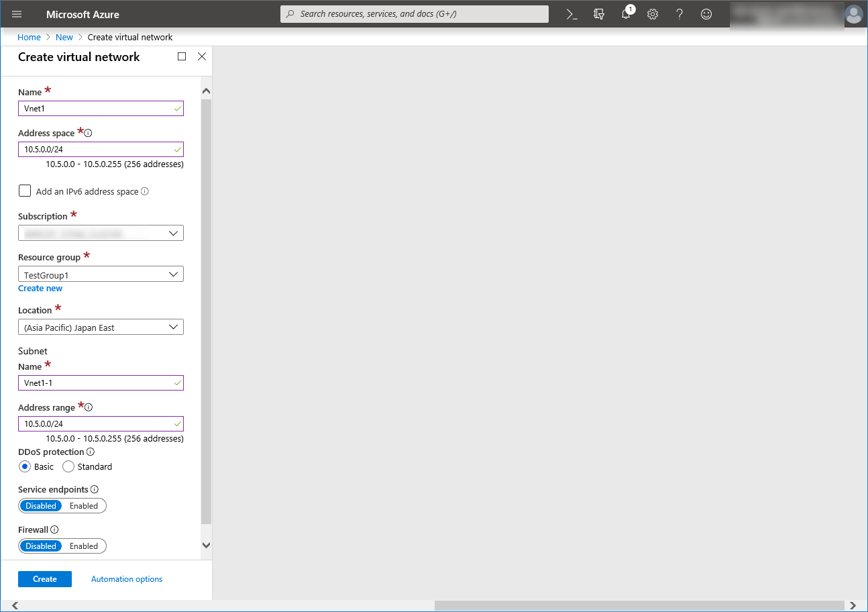Go to Home breadcrumb

[x=29, y=38]
